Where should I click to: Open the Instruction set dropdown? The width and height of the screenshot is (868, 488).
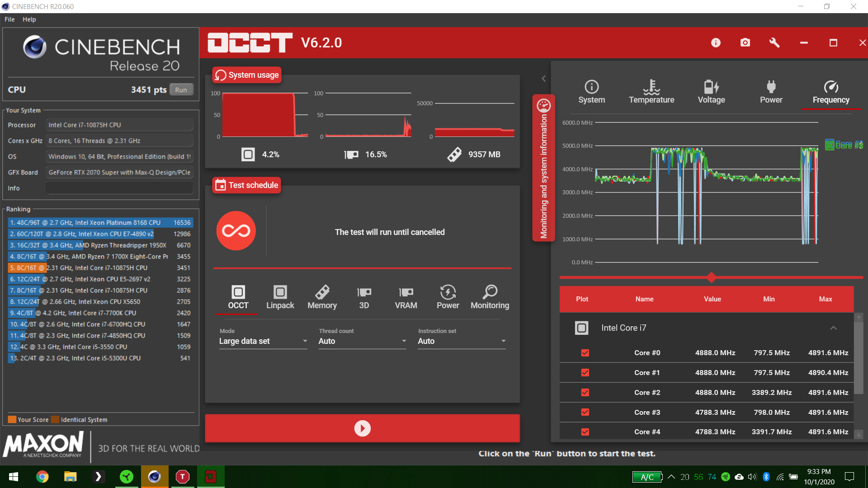461,341
